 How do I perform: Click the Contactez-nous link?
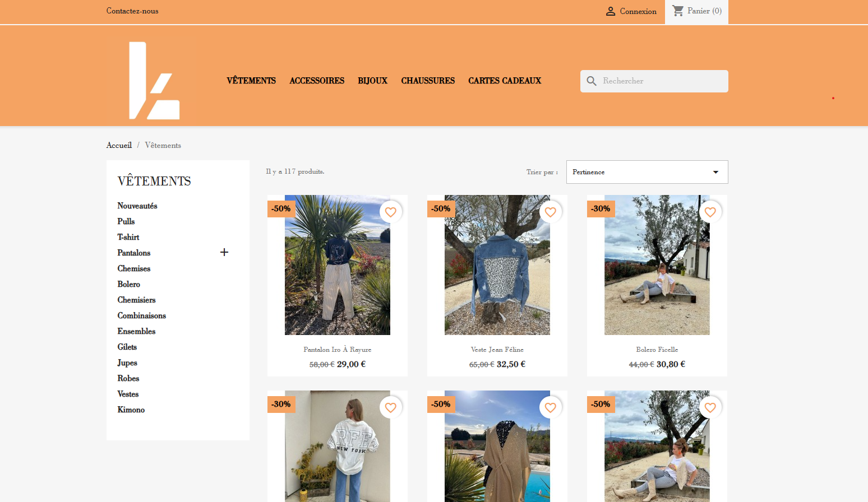[x=132, y=11]
